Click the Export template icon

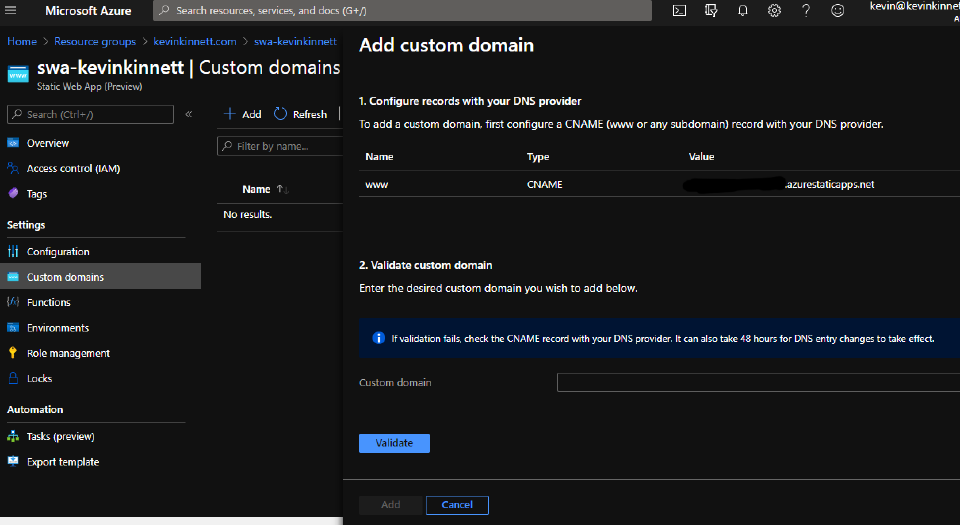pos(13,461)
